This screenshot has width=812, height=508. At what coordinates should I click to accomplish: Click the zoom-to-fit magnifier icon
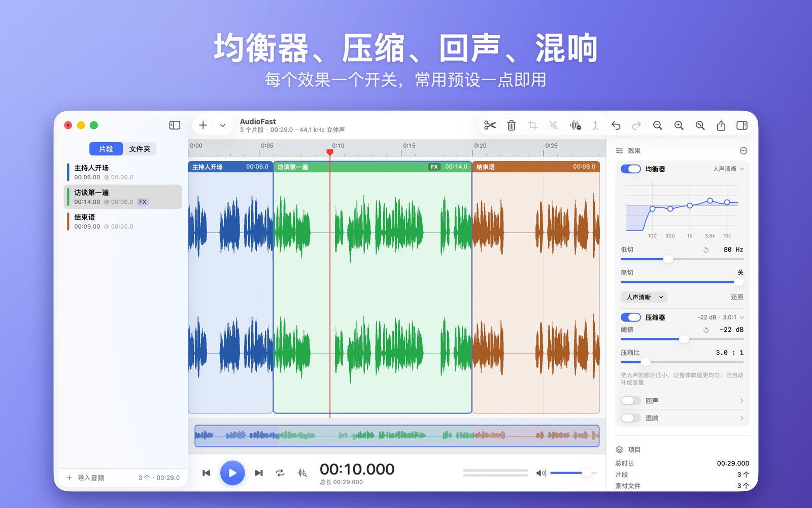(700, 125)
